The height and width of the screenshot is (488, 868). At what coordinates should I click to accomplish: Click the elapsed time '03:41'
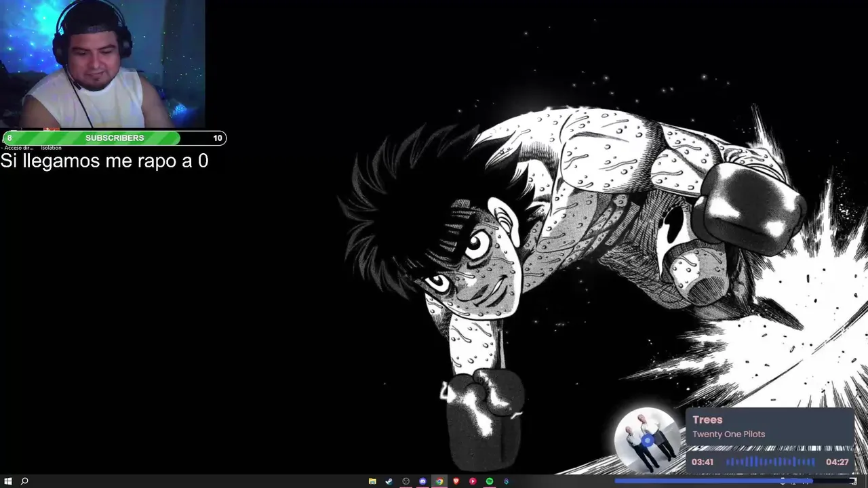click(703, 462)
